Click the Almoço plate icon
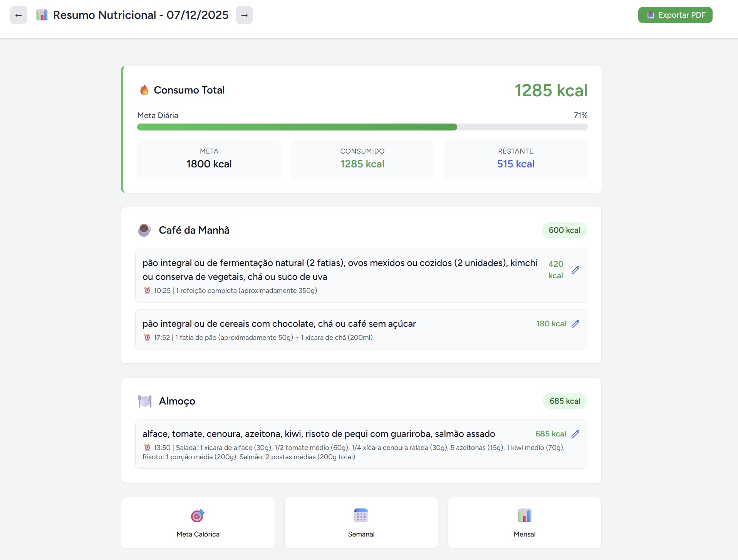Viewport: 738px width, 560px height. click(x=145, y=401)
